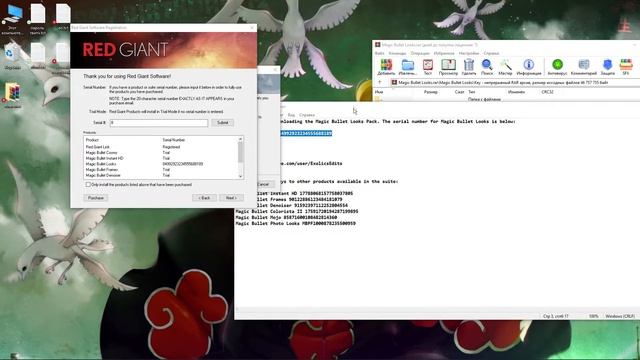Click the Size (Размер) column header in WinRAR
The width and height of the screenshot is (640, 360).
tap(431, 92)
